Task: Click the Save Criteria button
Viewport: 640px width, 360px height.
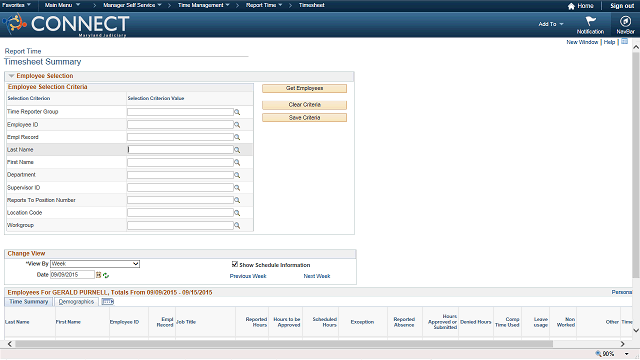Action: pos(304,118)
